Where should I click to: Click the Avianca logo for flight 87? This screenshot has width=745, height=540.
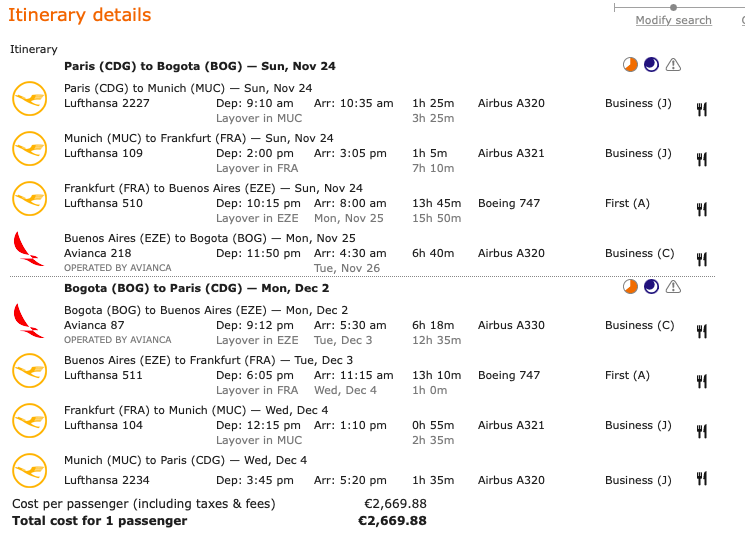pos(30,320)
